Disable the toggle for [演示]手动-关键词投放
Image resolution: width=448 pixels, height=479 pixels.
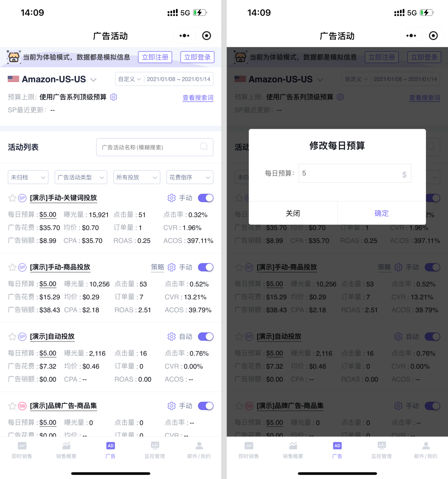coord(205,198)
